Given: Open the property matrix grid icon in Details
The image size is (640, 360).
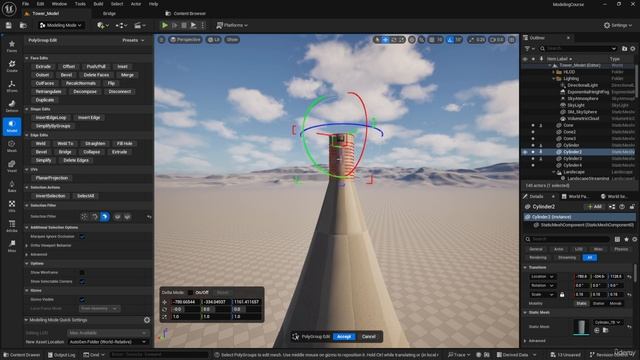Looking at the screenshot, I should point(618,239).
